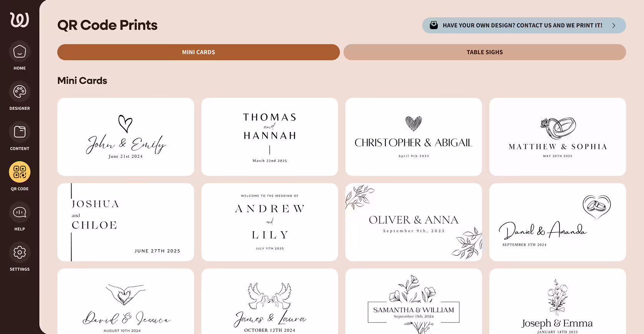Select the Joseph & Emma card design

pos(558,301)
